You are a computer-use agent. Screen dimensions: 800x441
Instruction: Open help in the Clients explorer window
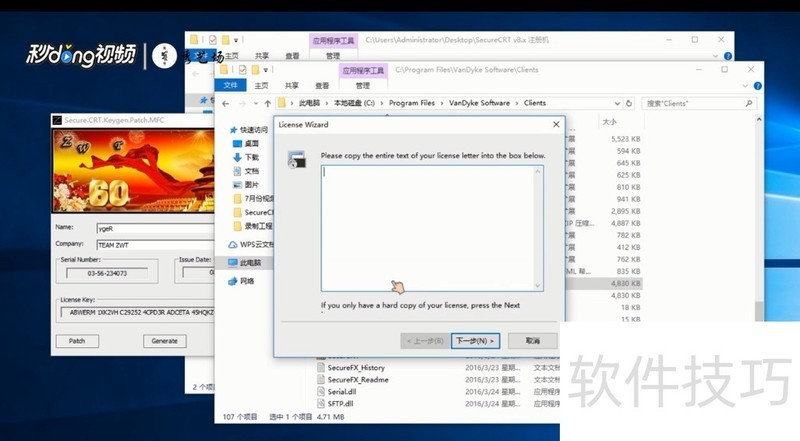[x=758, y=86]
